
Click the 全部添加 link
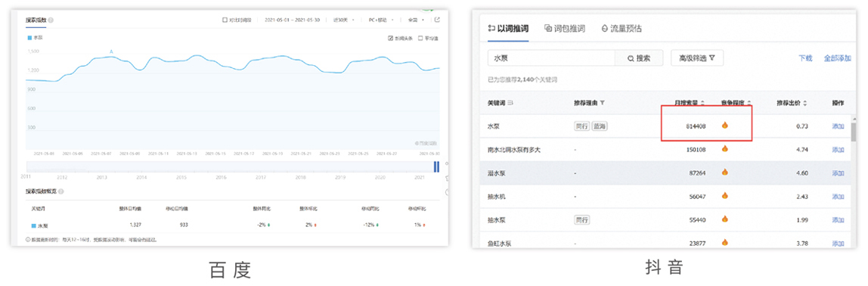(x=837, y=58)
